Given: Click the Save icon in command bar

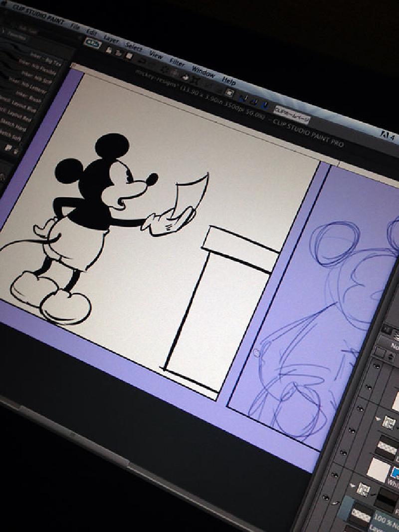Looking at the screenshot, I should (129, 55).
